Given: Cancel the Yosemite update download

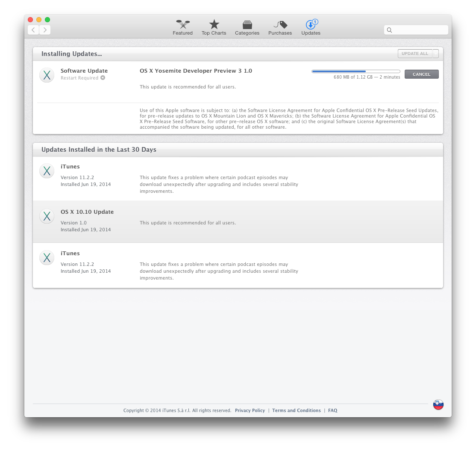Looking at the screenshot, I should pyautogui.click(x=421, y=74).
